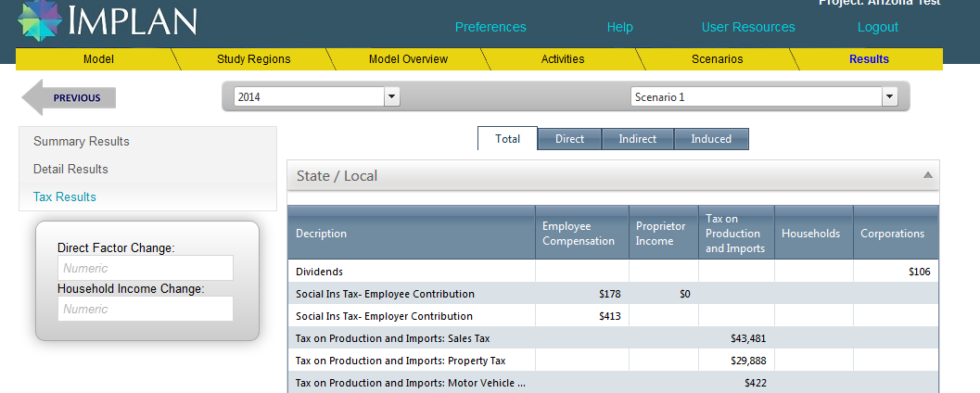The height and width of the screenshot is (393, 980).
Task: Click the $422 motor vehicle value
Action: click(x=755, y=383)
